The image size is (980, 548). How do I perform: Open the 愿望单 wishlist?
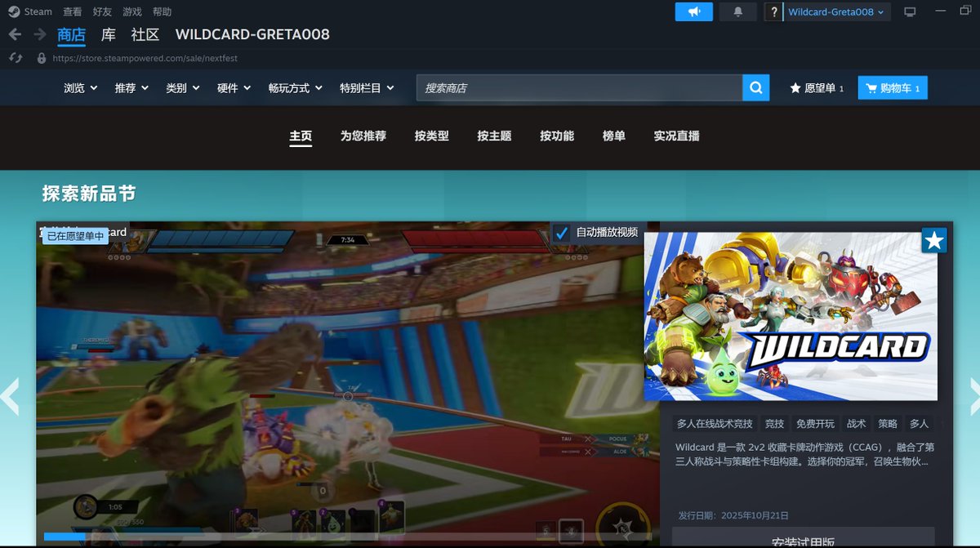click(x=817, y=88)
